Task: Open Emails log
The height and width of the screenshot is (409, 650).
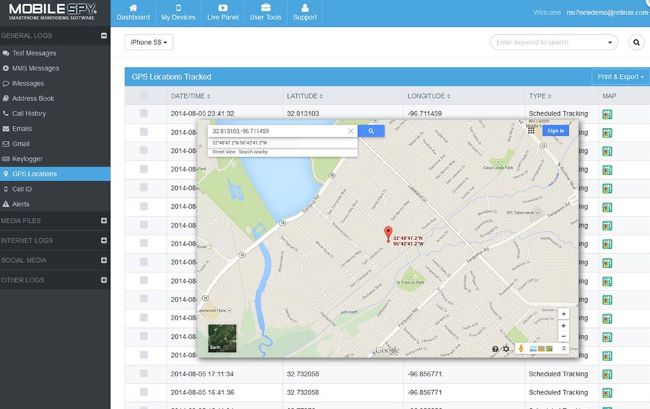Action: [22, 128]
